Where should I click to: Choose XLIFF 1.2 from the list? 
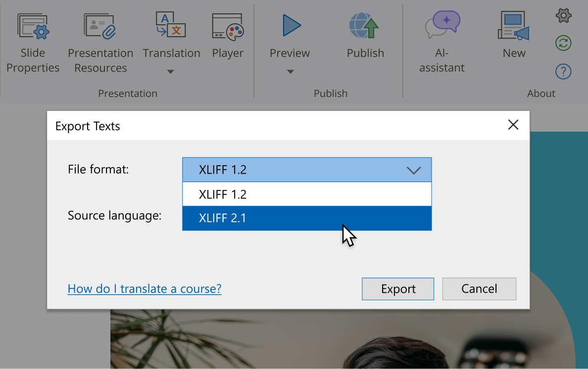(307, 194)
